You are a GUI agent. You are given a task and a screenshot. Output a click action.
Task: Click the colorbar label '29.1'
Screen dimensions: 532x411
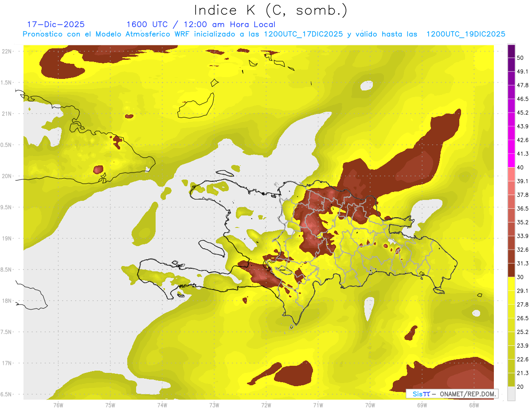523,291
